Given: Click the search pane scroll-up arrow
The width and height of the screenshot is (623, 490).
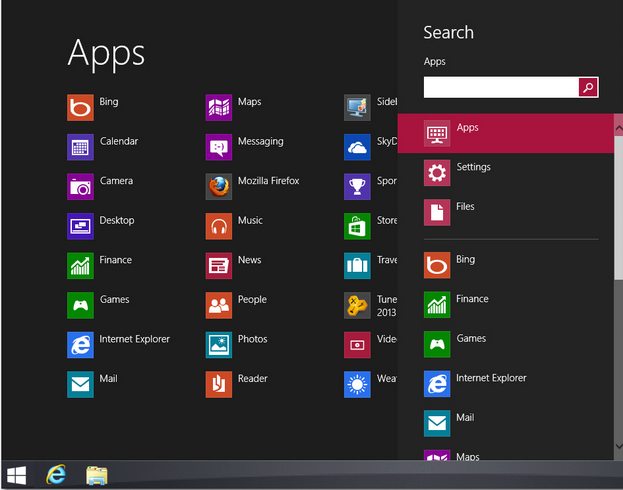Looking at the screenshot, I should (x=619, y=128).
